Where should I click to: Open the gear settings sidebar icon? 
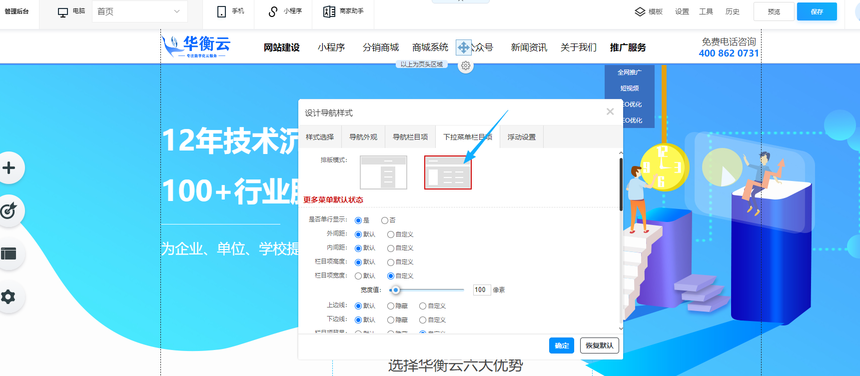coord(8,297)
